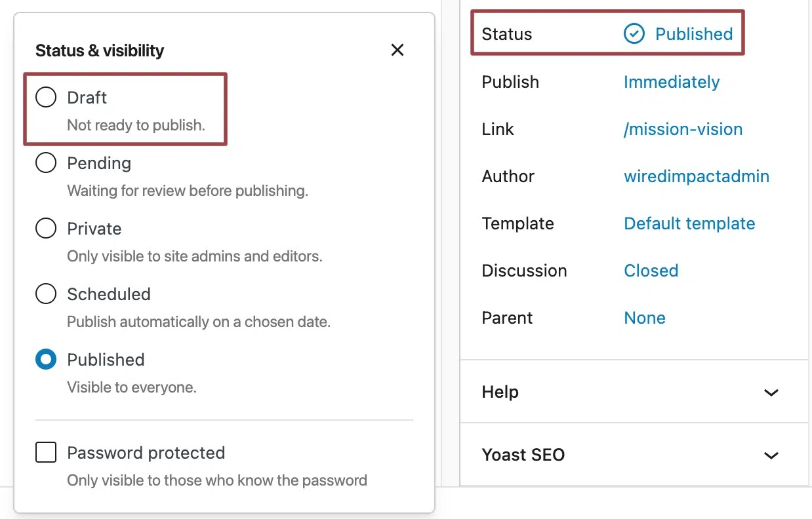Image resolution: width=812 pixels, height=519 pixels.
Task: Open the Publish Immediately setting
Action: pyautogui.click(x=672, y=82)
